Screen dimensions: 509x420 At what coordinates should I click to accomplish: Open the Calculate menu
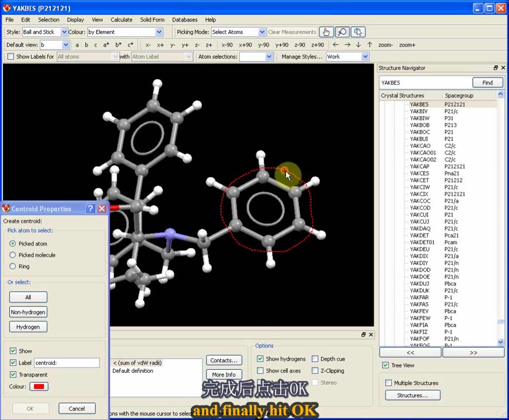coord(121,20)
